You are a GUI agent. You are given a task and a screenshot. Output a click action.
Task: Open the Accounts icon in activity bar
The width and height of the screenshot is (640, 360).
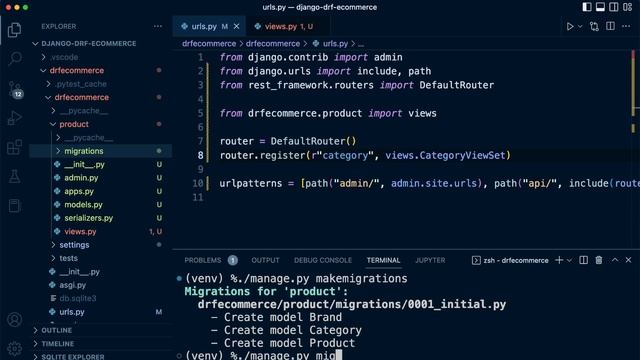14,320
